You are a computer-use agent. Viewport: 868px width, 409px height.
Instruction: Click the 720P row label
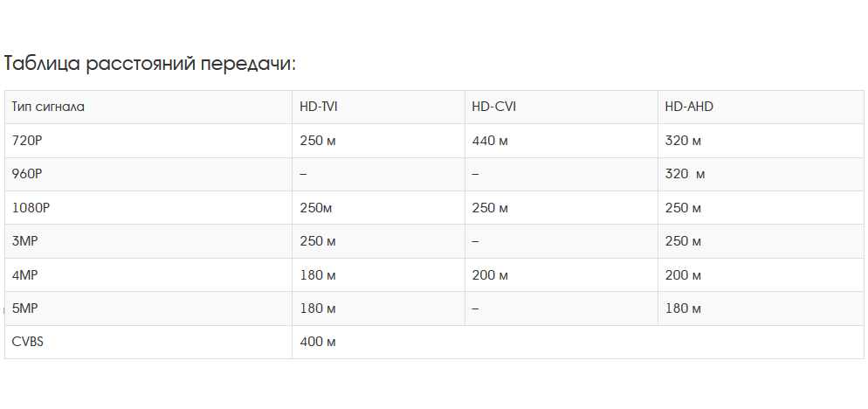(27, 141)
